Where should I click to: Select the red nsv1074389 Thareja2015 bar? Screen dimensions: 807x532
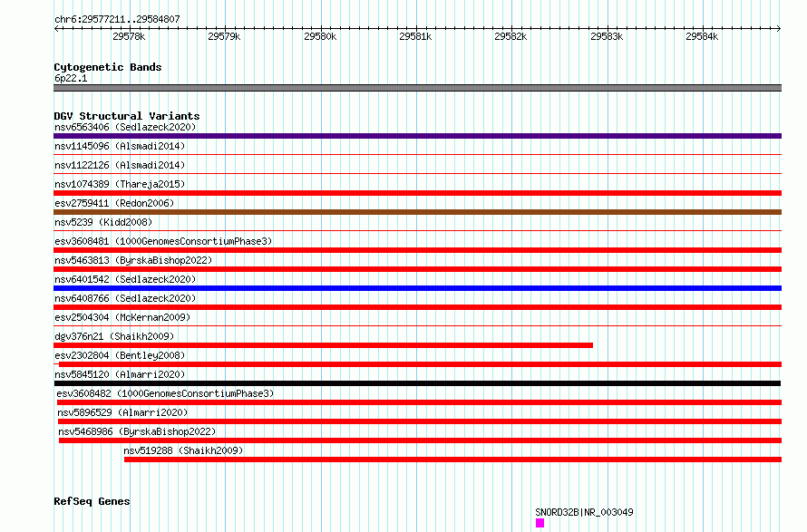417,193
